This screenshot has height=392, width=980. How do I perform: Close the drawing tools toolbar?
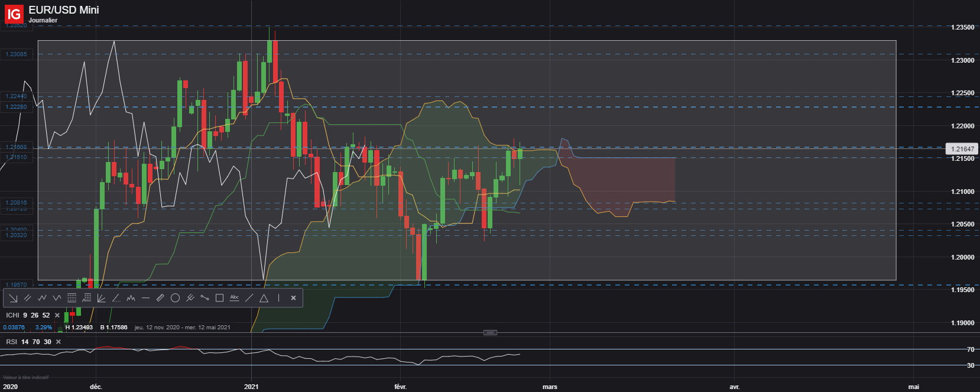(293, 298)
